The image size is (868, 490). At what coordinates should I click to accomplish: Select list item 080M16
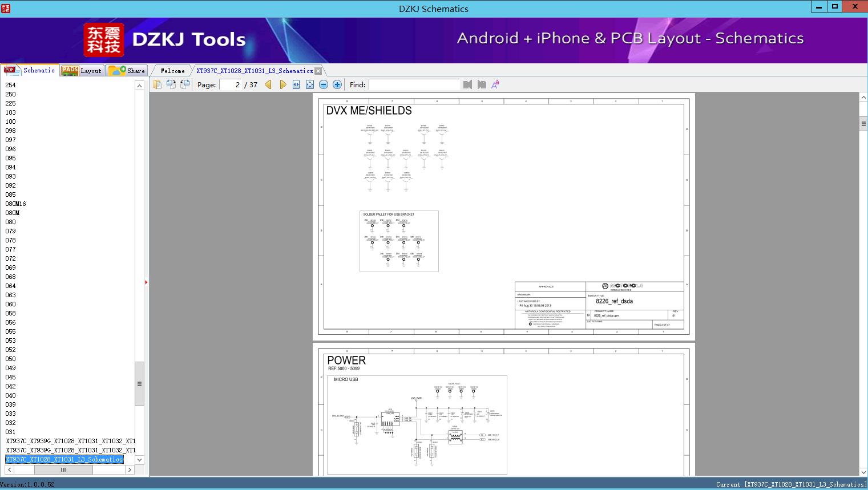(15, 204)
